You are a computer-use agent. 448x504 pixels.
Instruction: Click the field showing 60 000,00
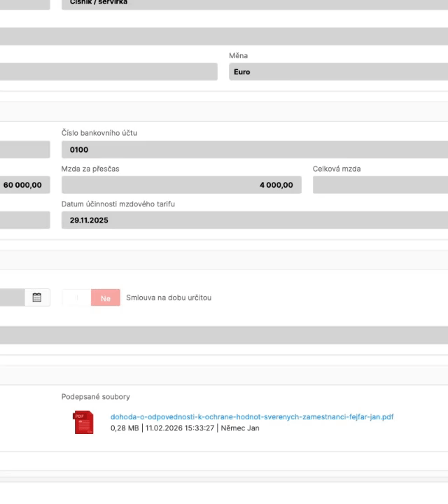24,185
